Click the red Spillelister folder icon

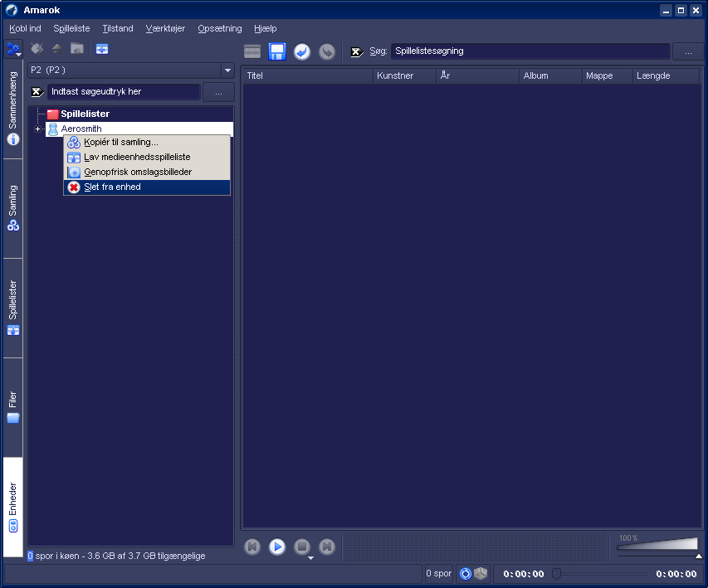point(53,114)
